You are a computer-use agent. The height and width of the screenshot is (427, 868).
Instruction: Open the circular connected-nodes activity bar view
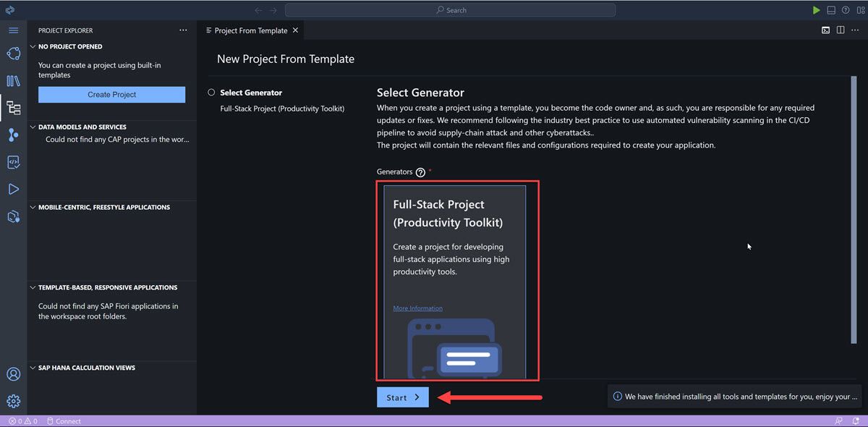pos(13,54)
